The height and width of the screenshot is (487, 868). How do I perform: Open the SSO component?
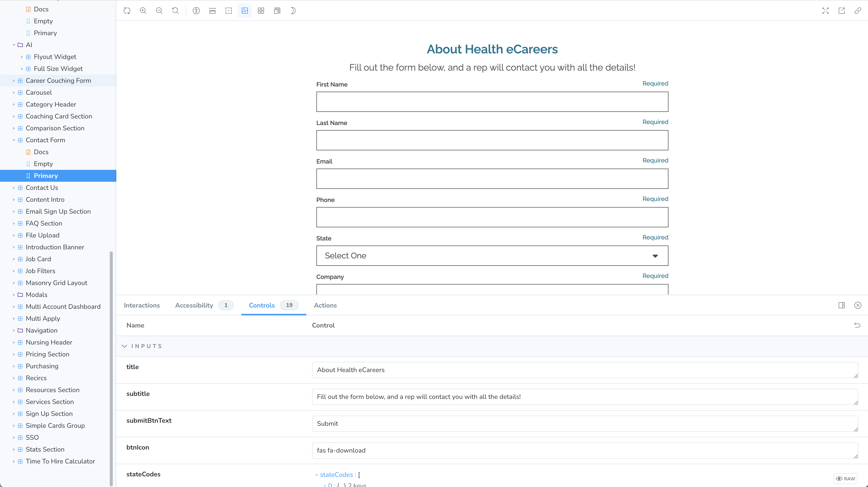point(32,437)
